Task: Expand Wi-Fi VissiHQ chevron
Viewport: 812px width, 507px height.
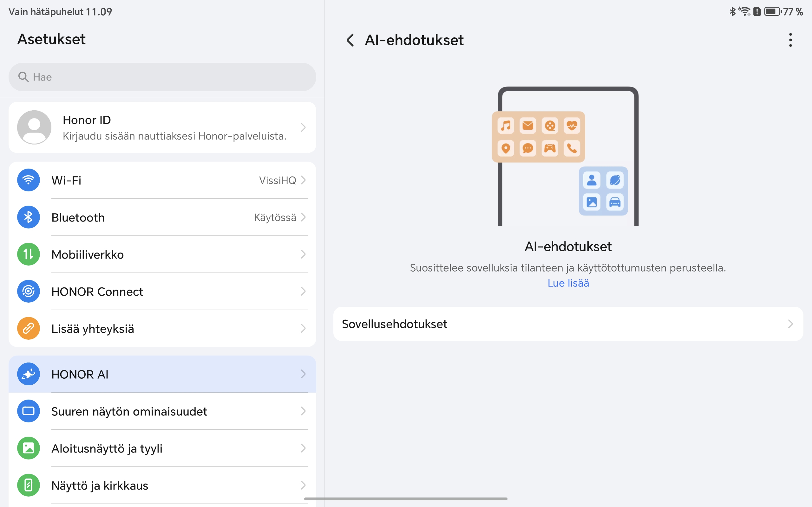Action: pos(303,180)
